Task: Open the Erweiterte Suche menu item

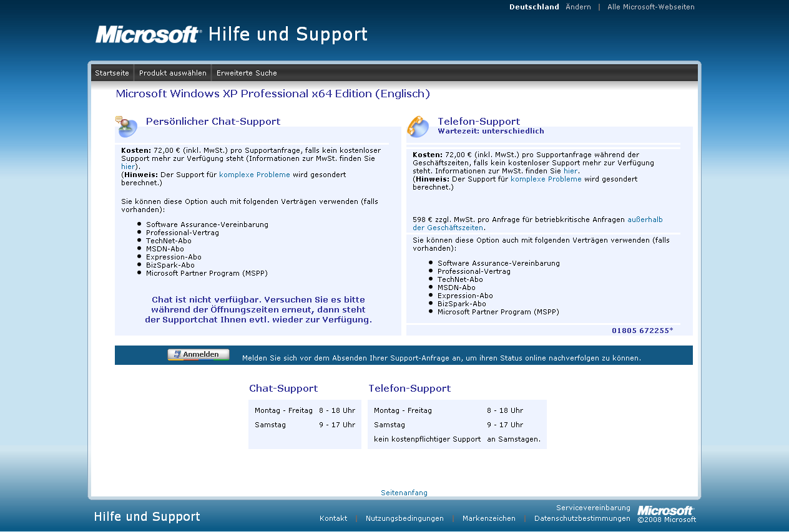Action: (x=247, y=73)
